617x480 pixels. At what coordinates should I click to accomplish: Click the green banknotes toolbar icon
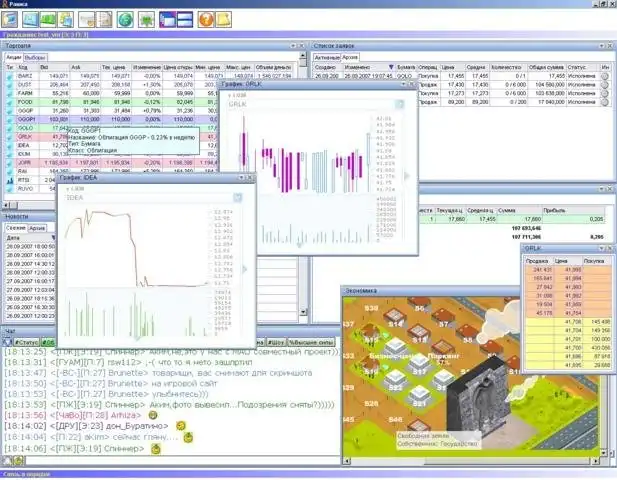pos(48,19)
